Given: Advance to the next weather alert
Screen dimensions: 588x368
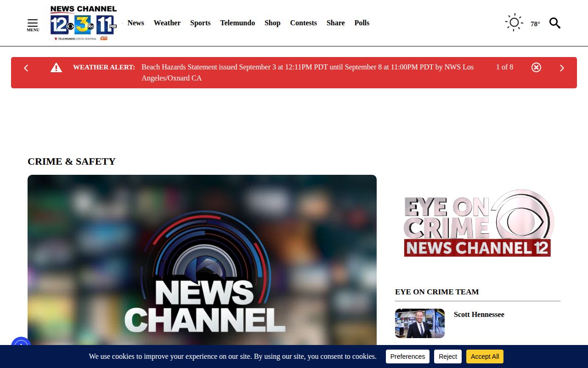Looking at the screenshot, I should coord(562,68).
